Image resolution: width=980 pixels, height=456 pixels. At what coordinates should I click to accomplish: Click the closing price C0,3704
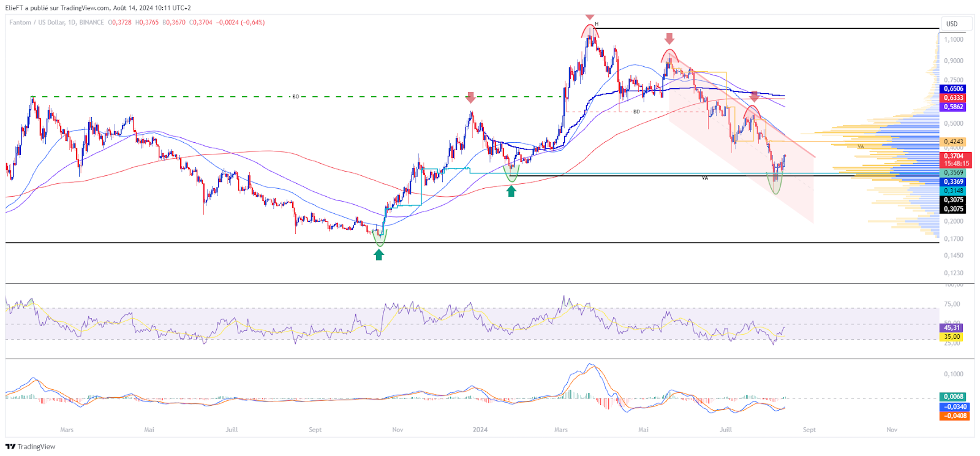201,22
